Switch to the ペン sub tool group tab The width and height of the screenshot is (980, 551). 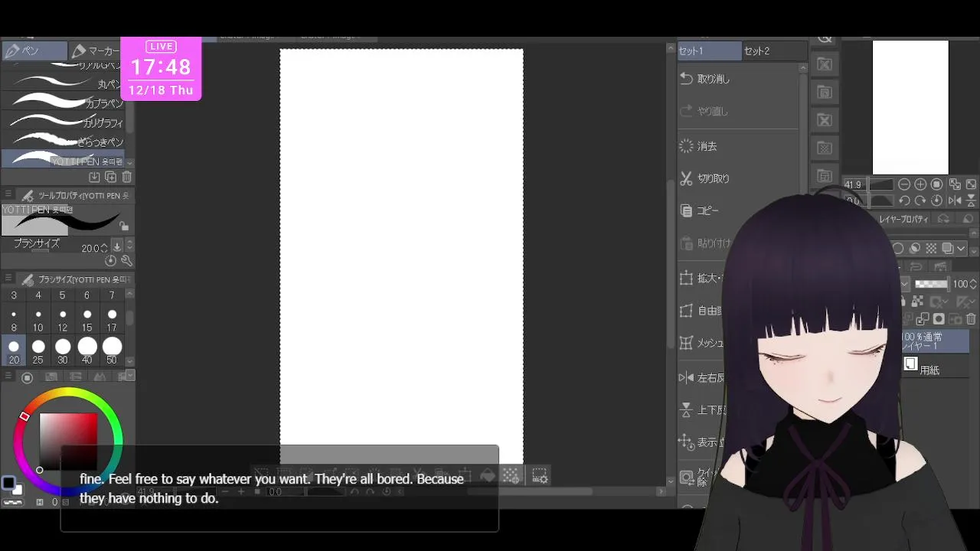click(x=34, y=51)
